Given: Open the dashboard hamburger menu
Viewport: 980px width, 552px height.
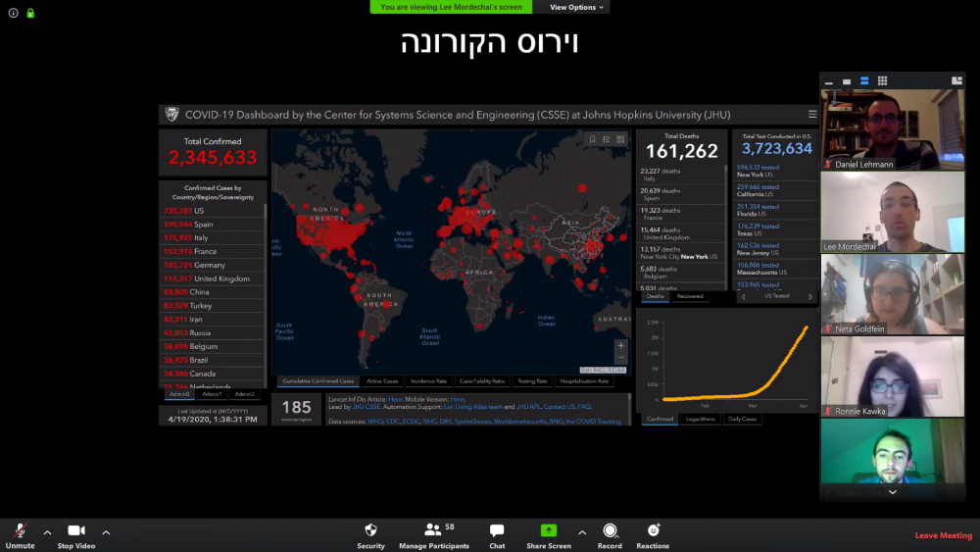Looking at the screenshot, I should (x=811, y=115).
